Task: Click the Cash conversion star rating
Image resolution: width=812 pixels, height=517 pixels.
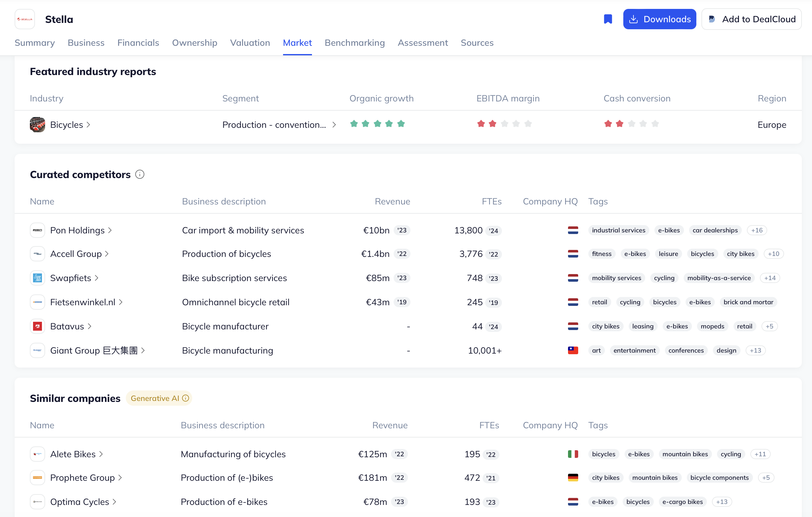Action: tap(632, 124)
